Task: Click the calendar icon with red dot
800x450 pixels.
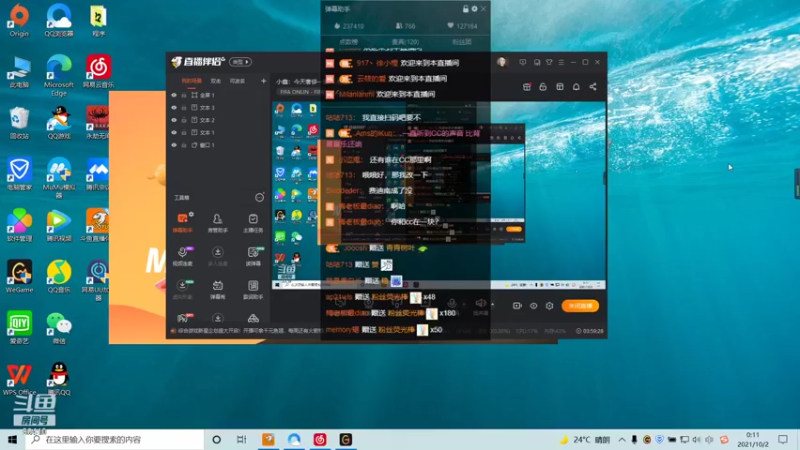Action: [527, 87]
